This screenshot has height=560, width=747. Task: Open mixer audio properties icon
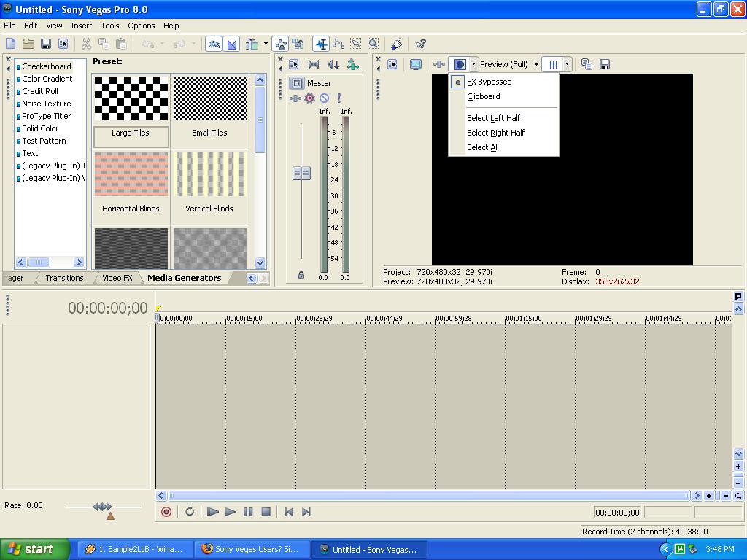[x=294, y=64]
